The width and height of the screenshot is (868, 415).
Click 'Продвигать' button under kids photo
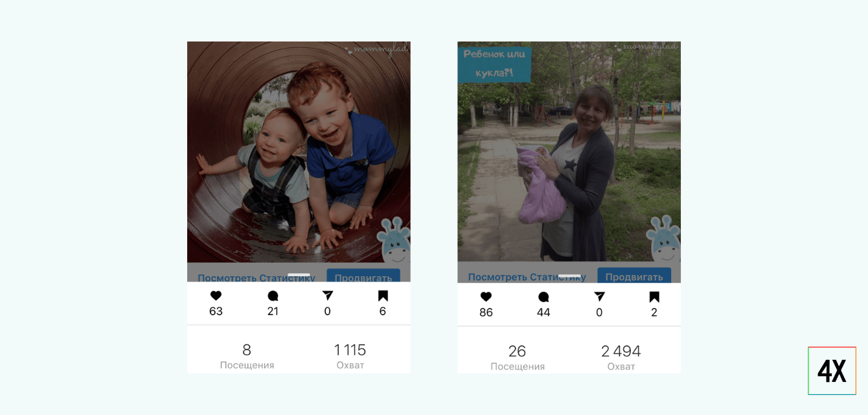pyautogui.click(x=363, y=276)
